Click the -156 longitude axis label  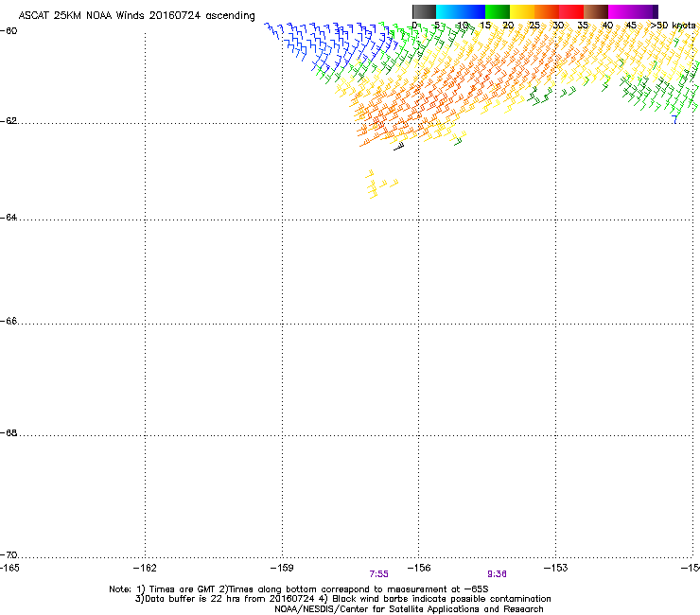point(419,568)
